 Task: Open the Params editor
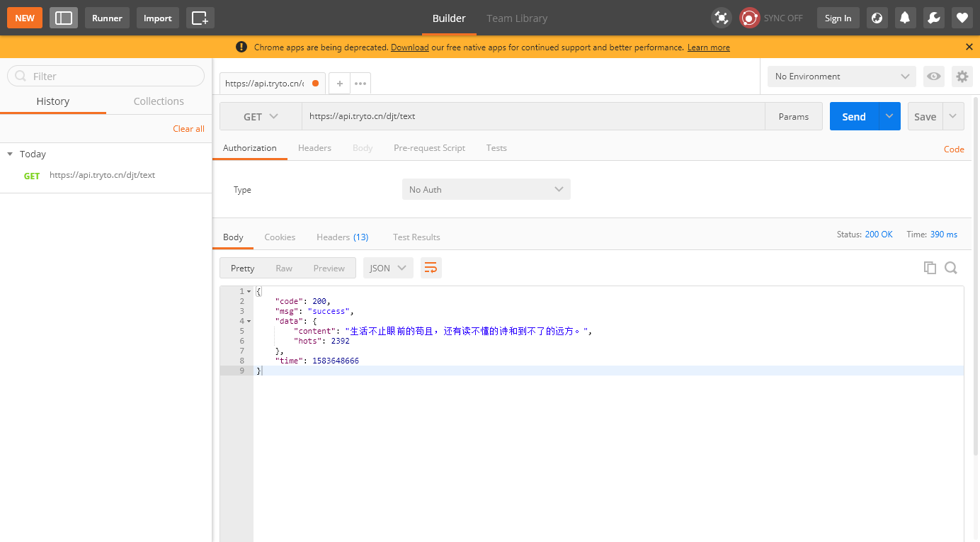(x=794, y=117)
